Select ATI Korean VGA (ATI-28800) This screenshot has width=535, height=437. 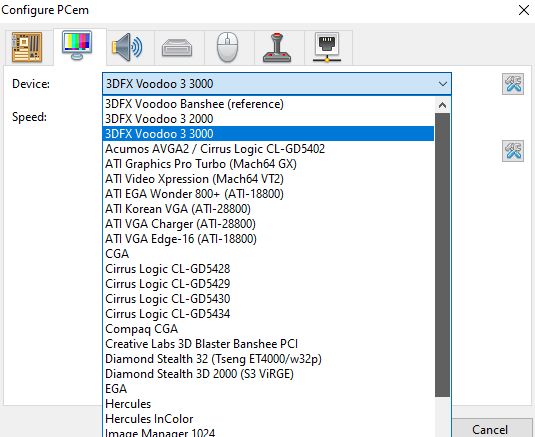coord(268,209)
